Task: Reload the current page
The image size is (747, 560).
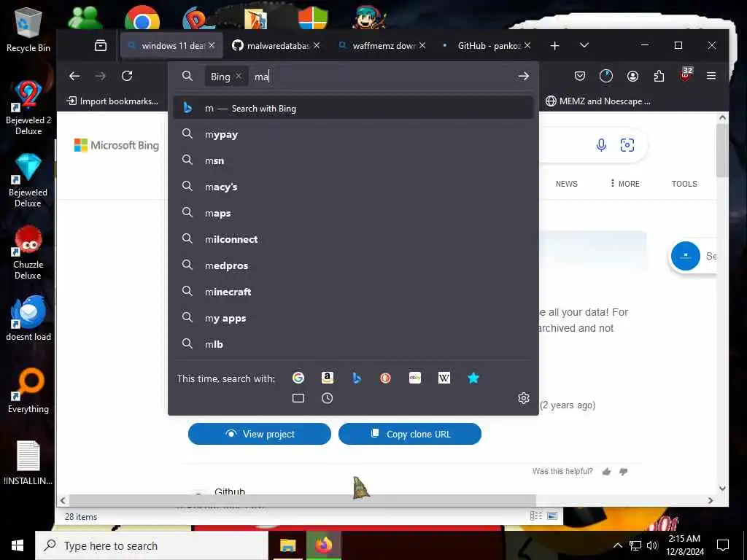Action: [x=127, y=76]
